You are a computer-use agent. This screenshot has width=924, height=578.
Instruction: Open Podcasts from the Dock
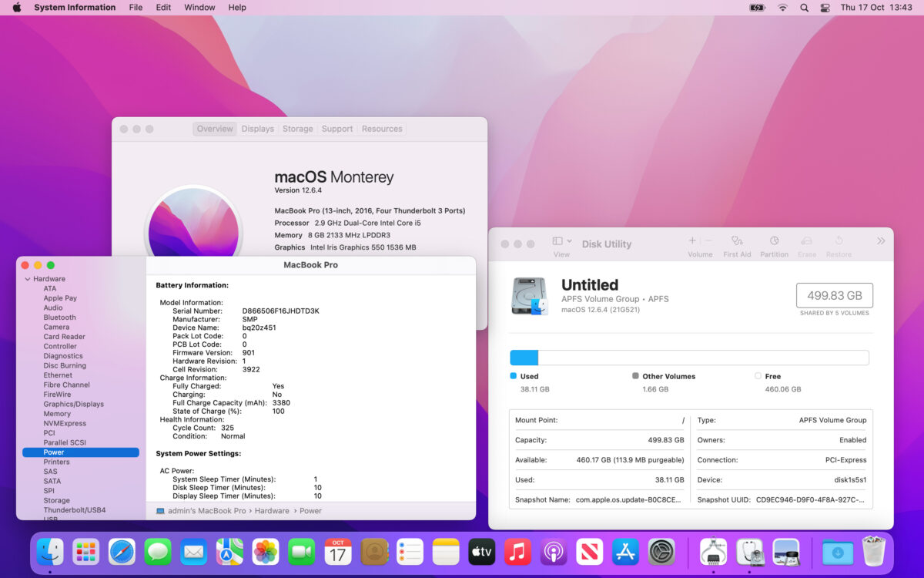pyautogui.click(x=554, y=551)
